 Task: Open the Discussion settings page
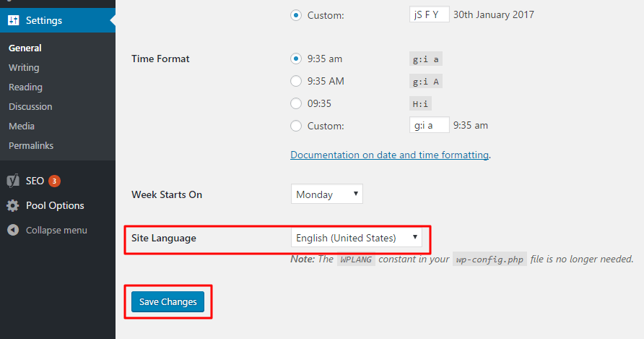(30, 106)
